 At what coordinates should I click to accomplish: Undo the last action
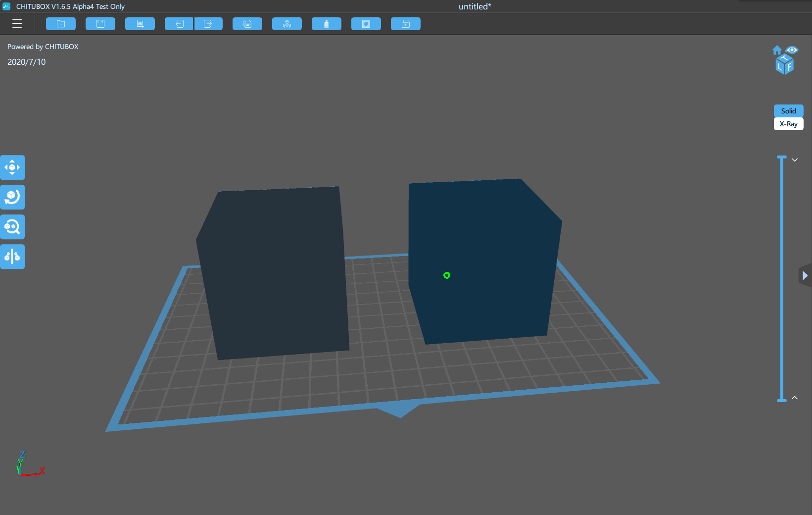pos(179,23)
